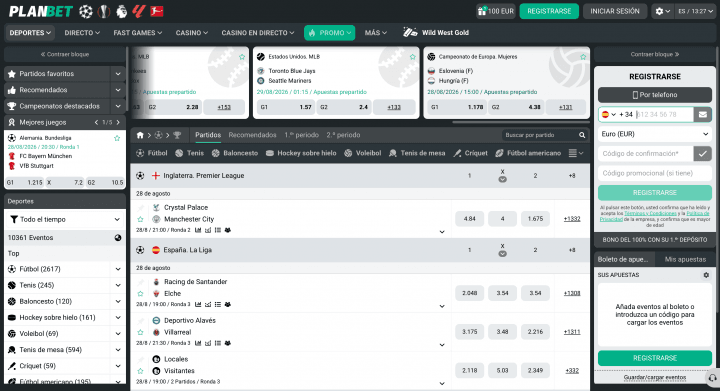The width and height of the screenshot is (720, 391).
Task: Open the Mis apuestas tab
Action: [685, 259]
